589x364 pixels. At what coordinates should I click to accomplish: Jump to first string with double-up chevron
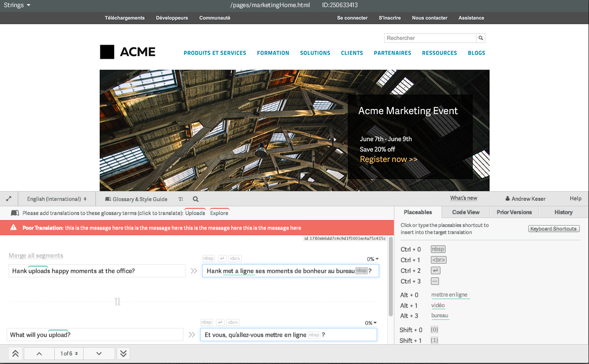pos(15,353)
